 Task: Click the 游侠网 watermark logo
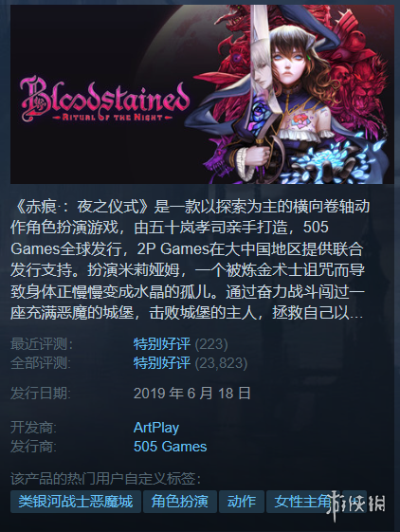point(356,506)
